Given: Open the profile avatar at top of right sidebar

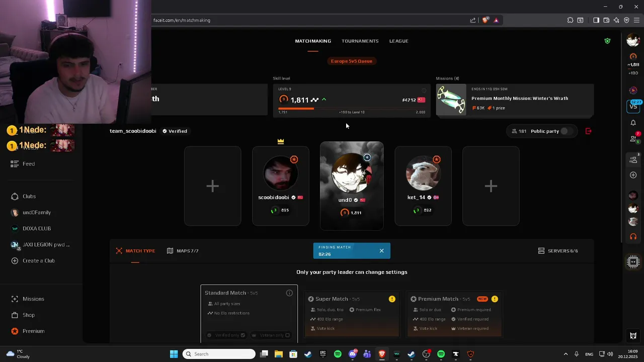Looking at the screenshot, I should [x=633, y=41].
